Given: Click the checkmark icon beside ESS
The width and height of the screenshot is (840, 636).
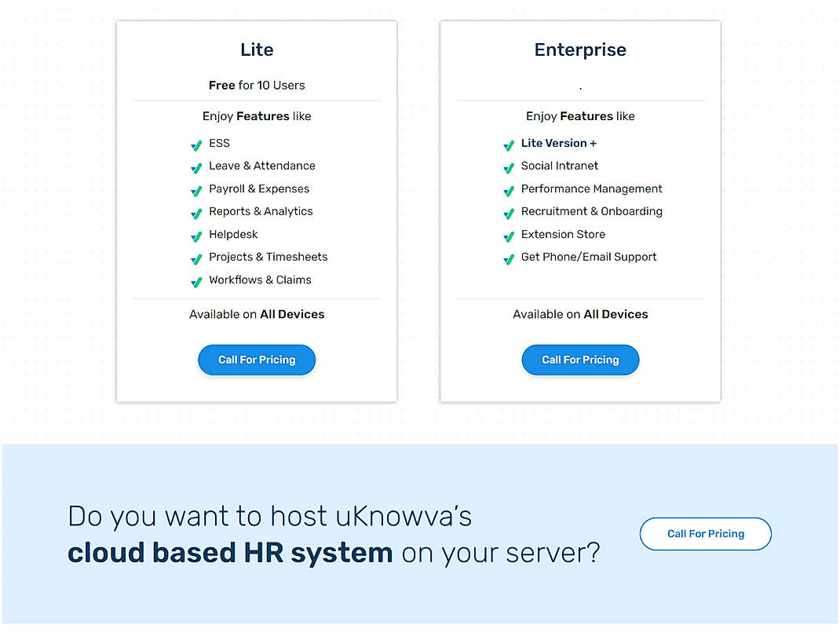Looking at the screenshot, I should click(196, 144).
